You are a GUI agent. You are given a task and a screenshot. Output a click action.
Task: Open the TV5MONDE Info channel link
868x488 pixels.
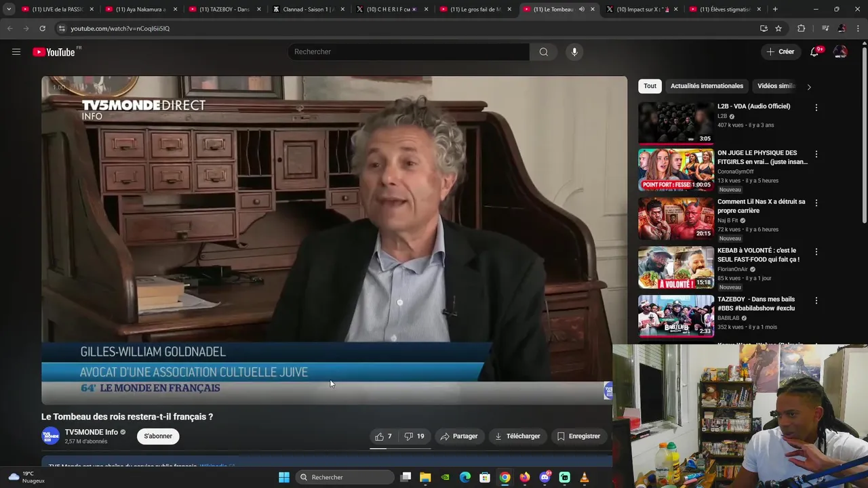91,432
